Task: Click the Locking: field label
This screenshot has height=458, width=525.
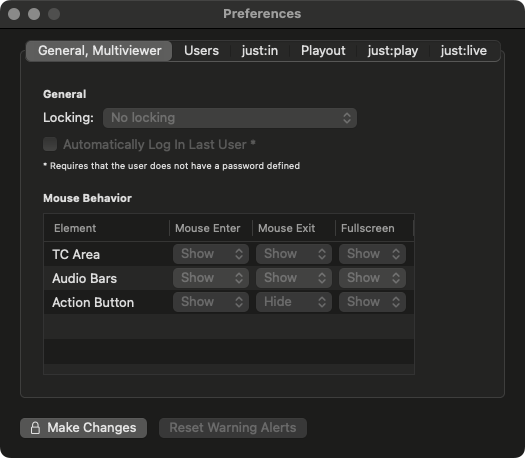Action: pyautogui.click(x=68, y=118)
